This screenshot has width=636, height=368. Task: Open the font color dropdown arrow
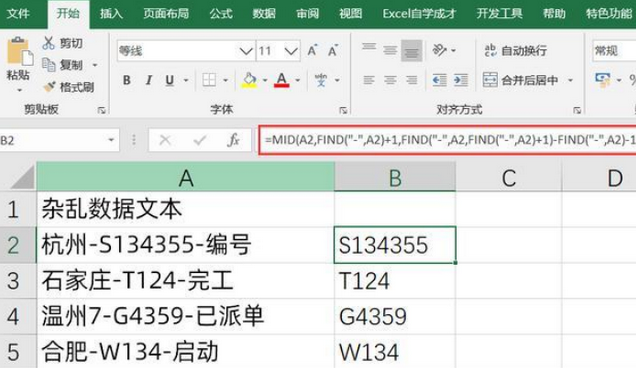coord(298,80)
